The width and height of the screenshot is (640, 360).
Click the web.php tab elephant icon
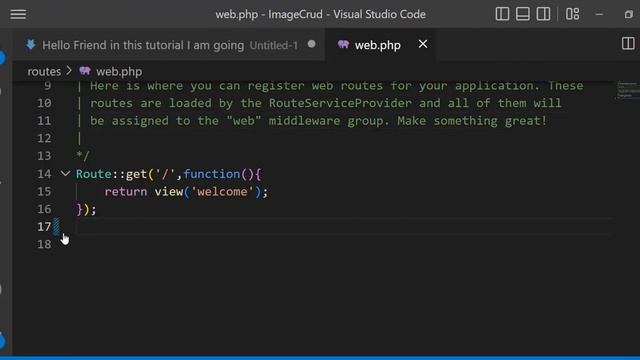click(x=343, y=44)
